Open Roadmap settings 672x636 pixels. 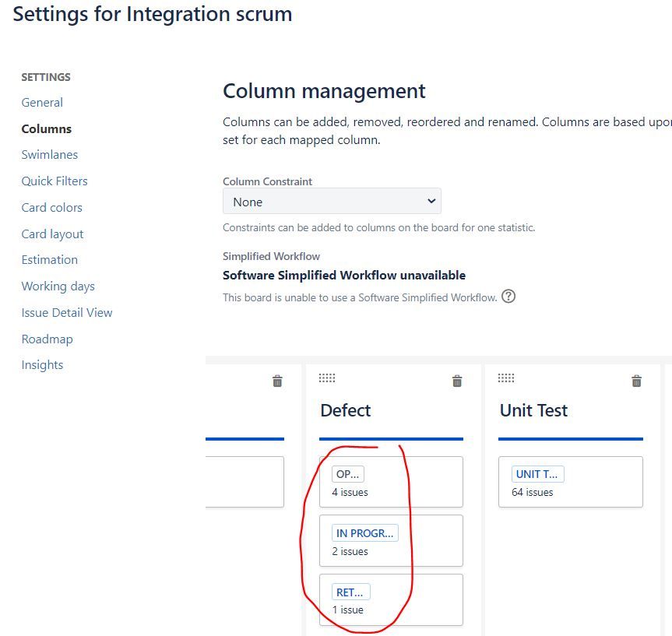(47, 339)
